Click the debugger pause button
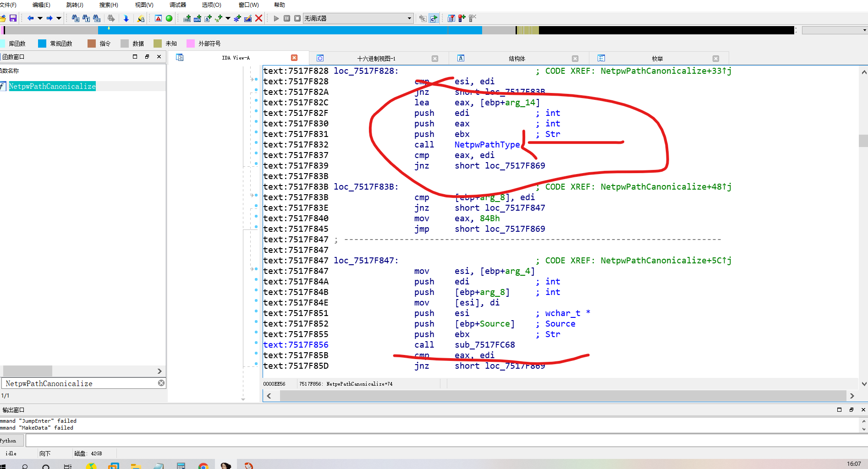Screen dimensions: 868x469 287,18
